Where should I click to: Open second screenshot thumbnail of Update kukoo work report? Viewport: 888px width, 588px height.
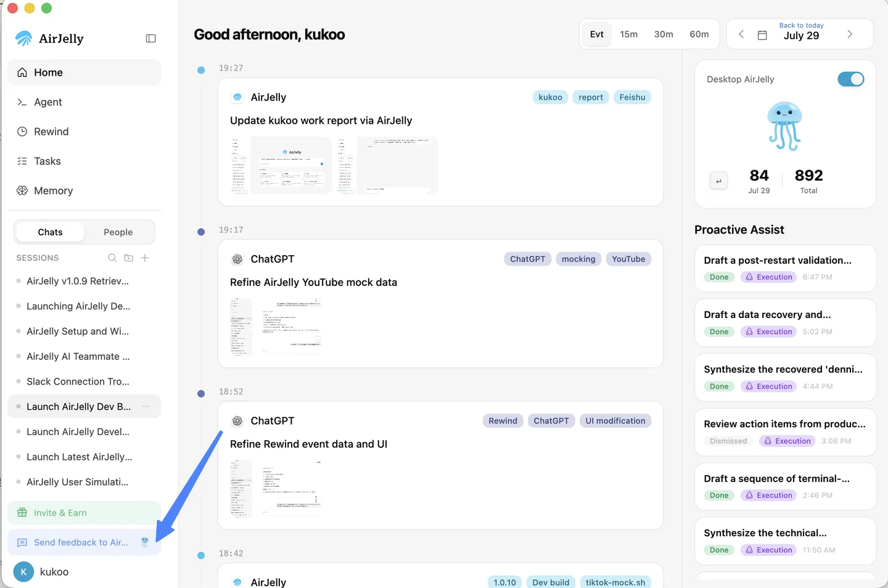click(x=387, y=166)
